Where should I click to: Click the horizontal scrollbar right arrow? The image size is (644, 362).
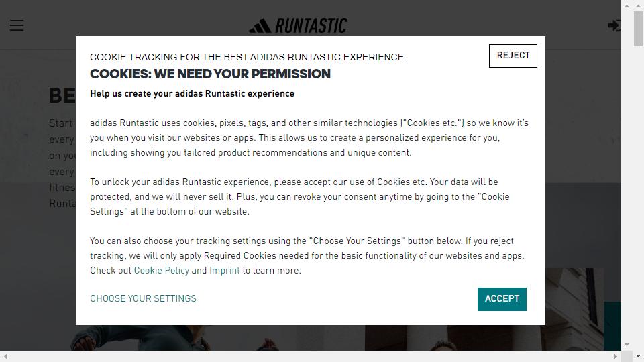[616, 356]
